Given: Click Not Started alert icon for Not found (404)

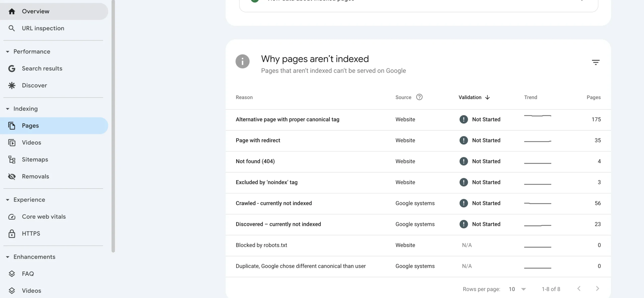Looking at the screenshot, I should (x=463, y=161).
